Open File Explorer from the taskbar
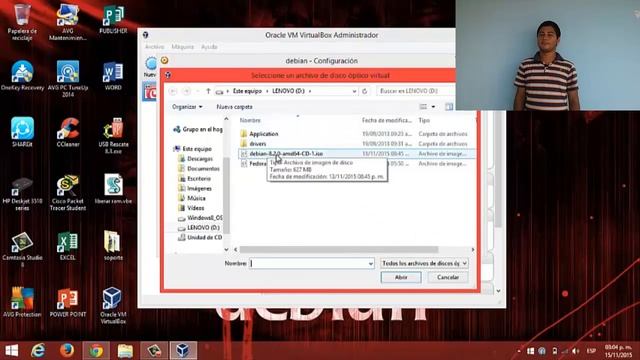 tap(125, 350)
